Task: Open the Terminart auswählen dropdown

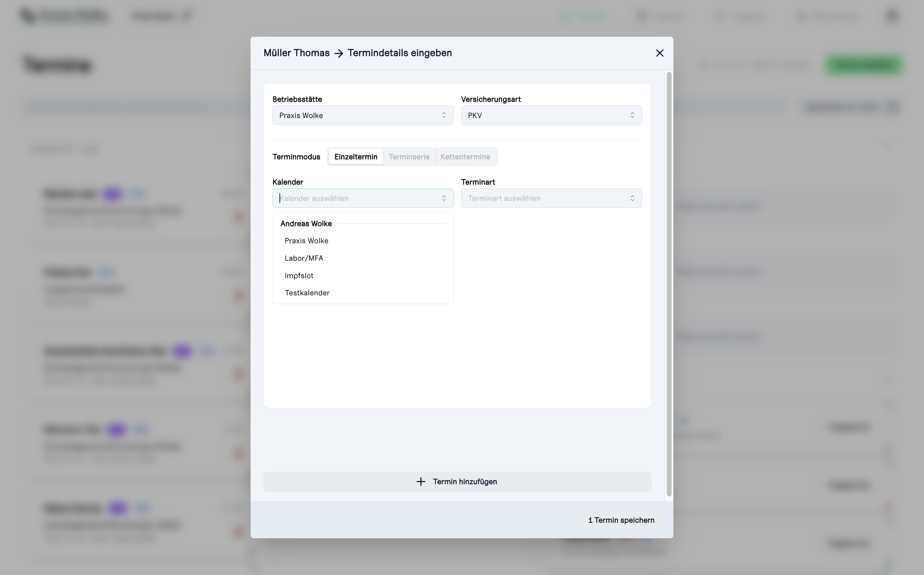Action: (x=551, y=198)
